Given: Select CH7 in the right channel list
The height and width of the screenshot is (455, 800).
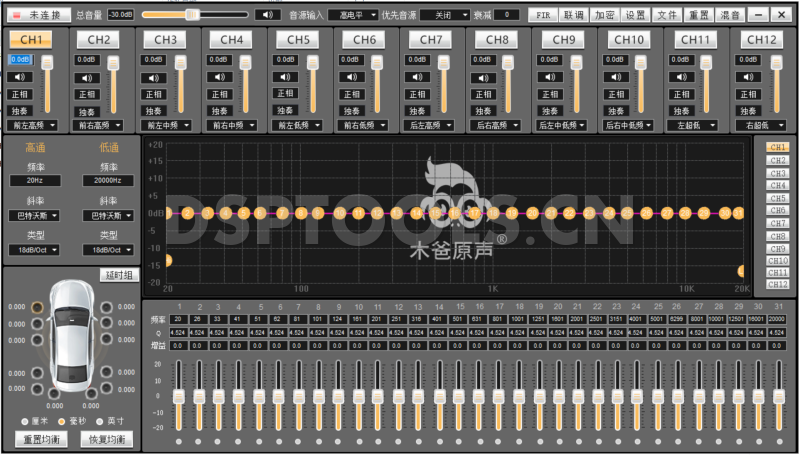Looking at the screenshot, I should [777, 223].
